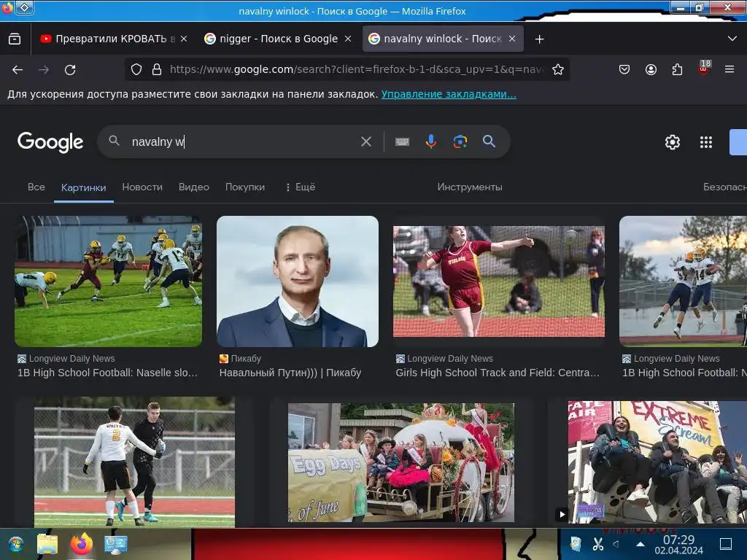Screen dimensions: 747x560
Task: Open the jumping football players thumbnail
Action: 683,281
